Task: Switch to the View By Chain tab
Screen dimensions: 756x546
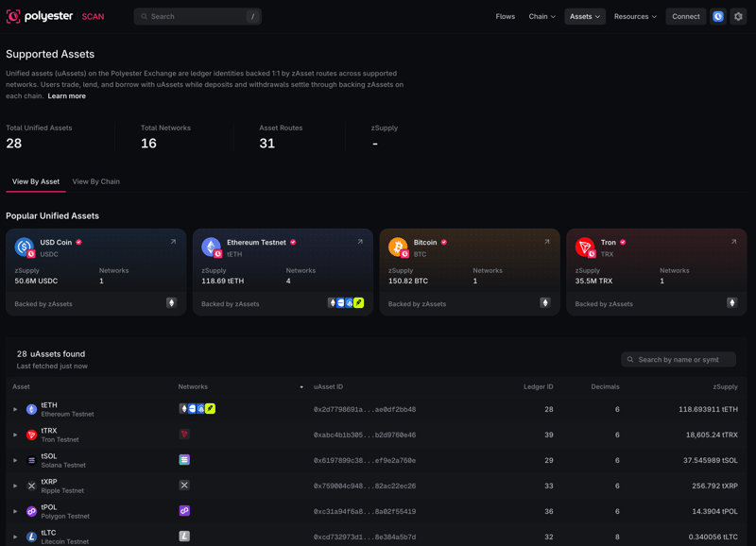Action: point(96,181)
